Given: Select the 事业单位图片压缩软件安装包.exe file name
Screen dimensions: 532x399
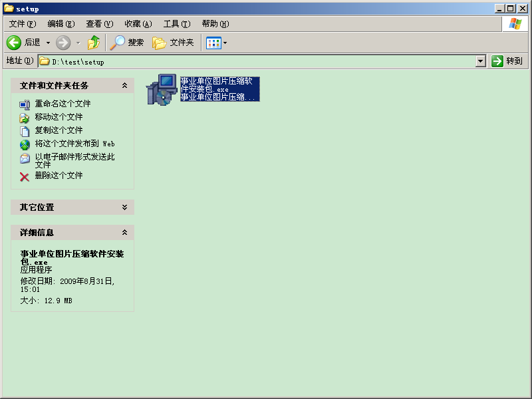Looking at the screenshot, I should [217, 85].
